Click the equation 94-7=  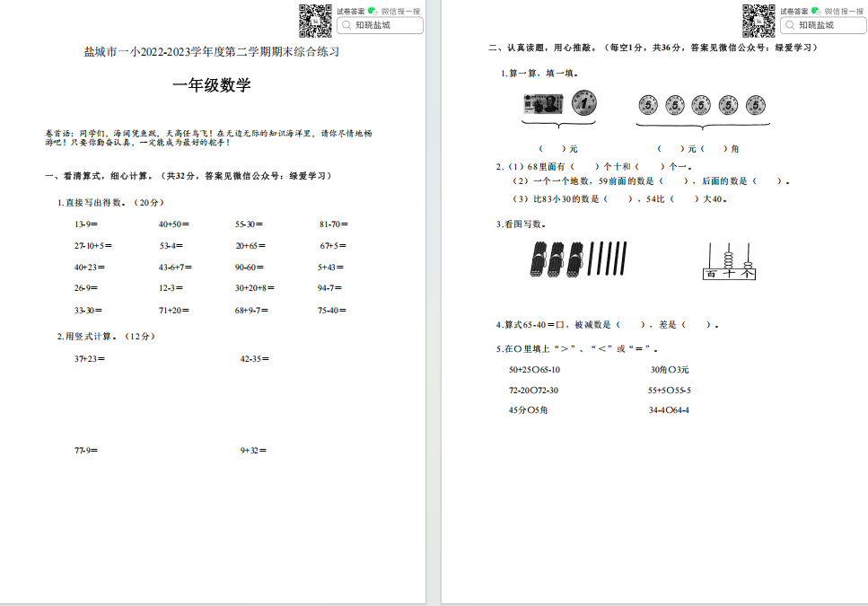(330, 288)
